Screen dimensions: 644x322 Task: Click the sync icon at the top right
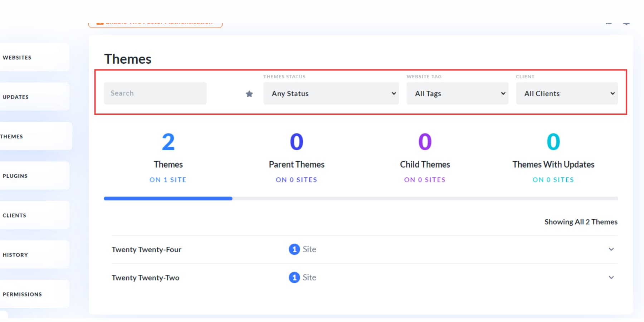(x=609, y=22)
